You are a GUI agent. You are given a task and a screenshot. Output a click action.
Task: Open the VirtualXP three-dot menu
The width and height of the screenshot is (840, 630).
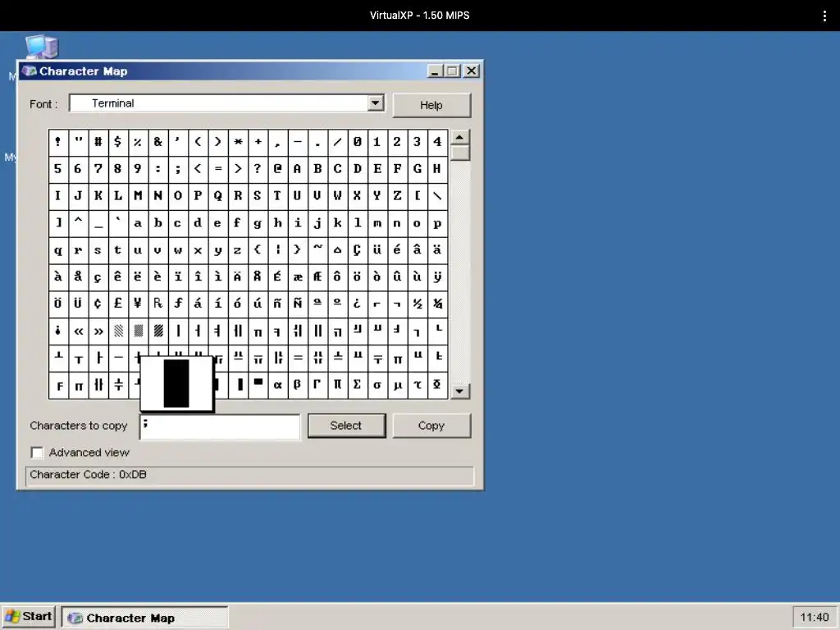(x=824, y=16)
